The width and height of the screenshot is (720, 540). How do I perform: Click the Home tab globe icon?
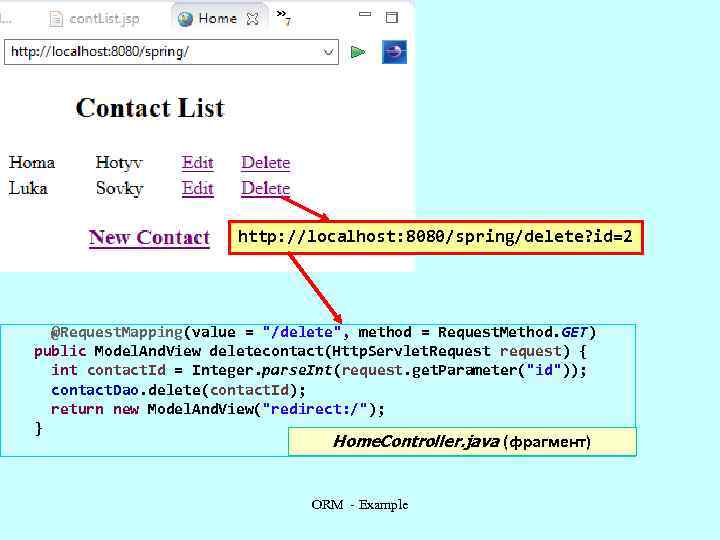[x=185, y=19]
